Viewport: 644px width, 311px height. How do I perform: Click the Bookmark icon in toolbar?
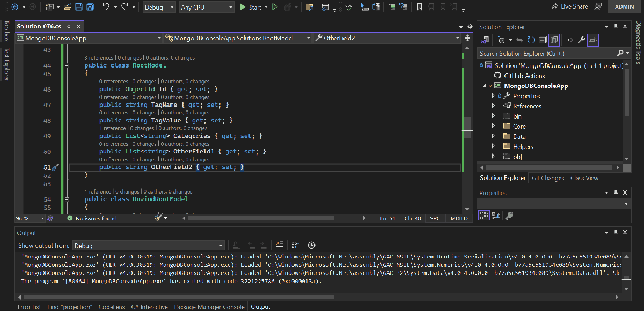click(x=419, y=7)
